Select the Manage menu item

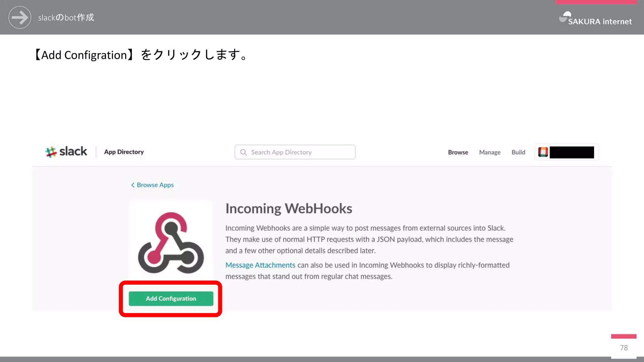pos(490,152)
